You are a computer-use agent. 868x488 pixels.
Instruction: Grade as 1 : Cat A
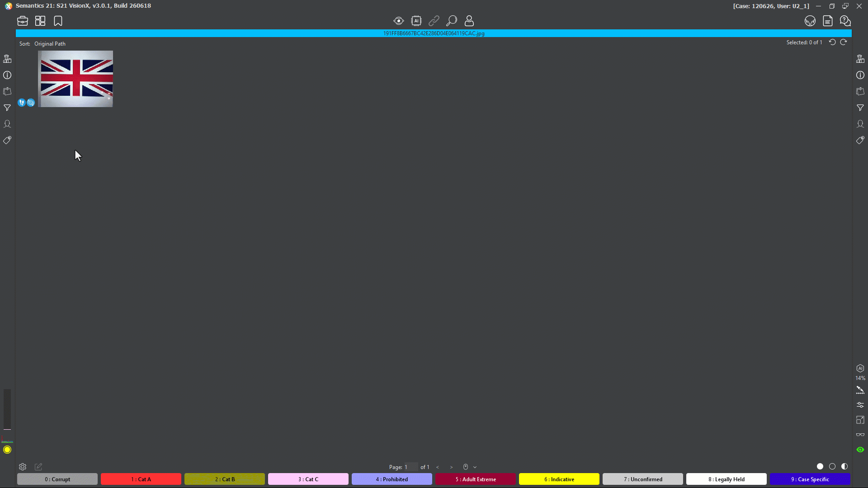[x=141, y=479]
